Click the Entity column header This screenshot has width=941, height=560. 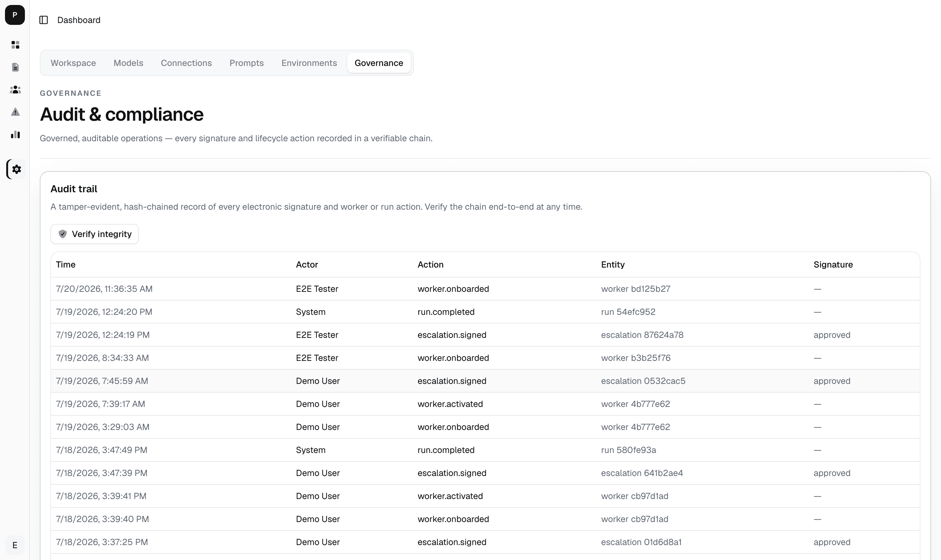pos(613,264)
